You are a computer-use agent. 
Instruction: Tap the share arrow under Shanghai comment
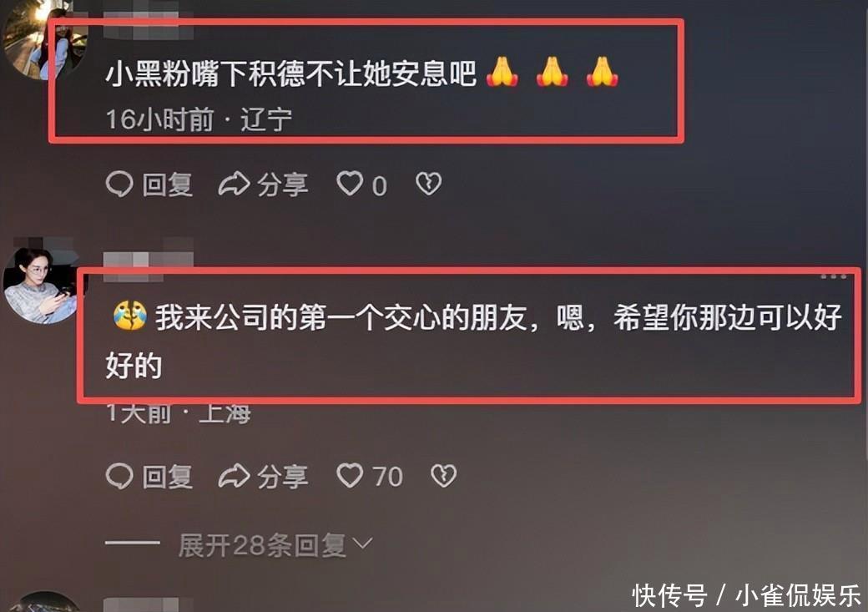point(234,476)
